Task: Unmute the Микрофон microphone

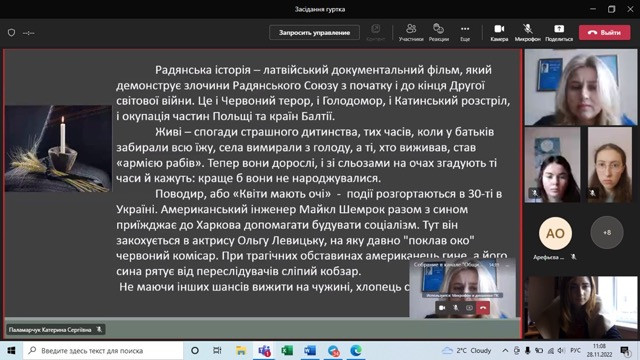Action: point(527,33)
